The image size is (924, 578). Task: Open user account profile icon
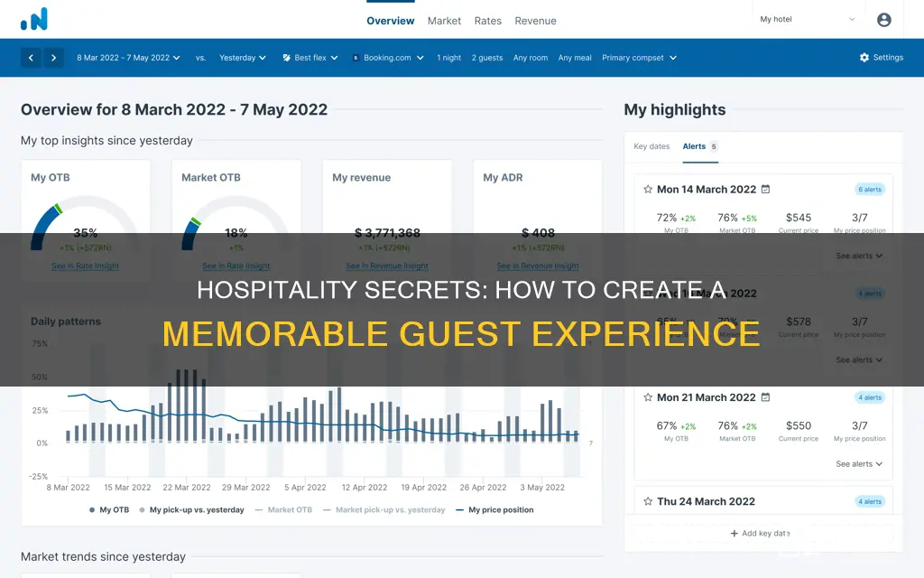pos(884,20)
